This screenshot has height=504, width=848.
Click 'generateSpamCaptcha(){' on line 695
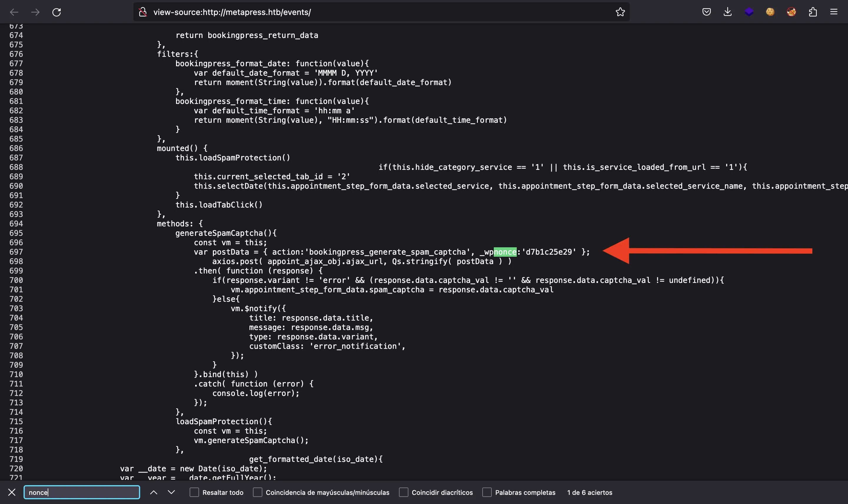[x=226, y=233]
